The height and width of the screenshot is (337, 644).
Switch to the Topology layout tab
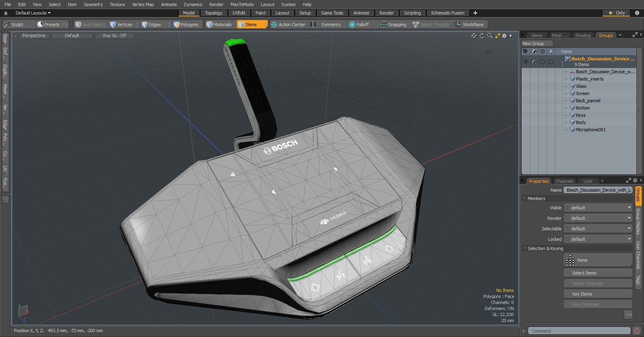click(213, 13)
